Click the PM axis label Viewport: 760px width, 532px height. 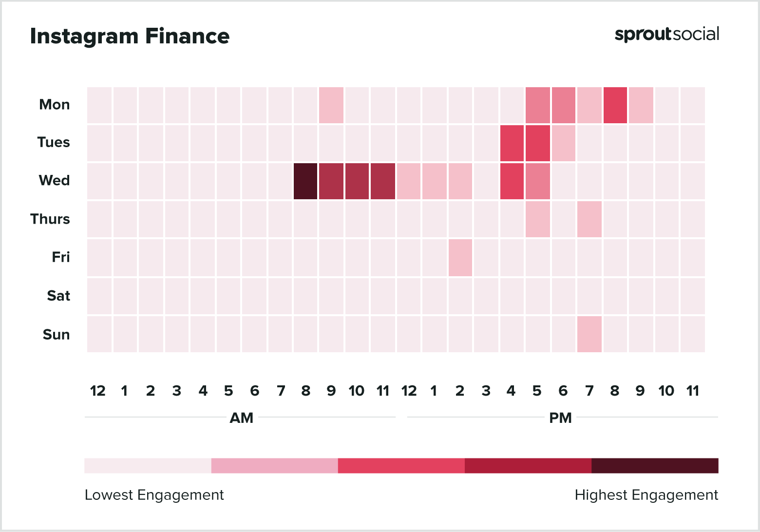tap(560, 418)
